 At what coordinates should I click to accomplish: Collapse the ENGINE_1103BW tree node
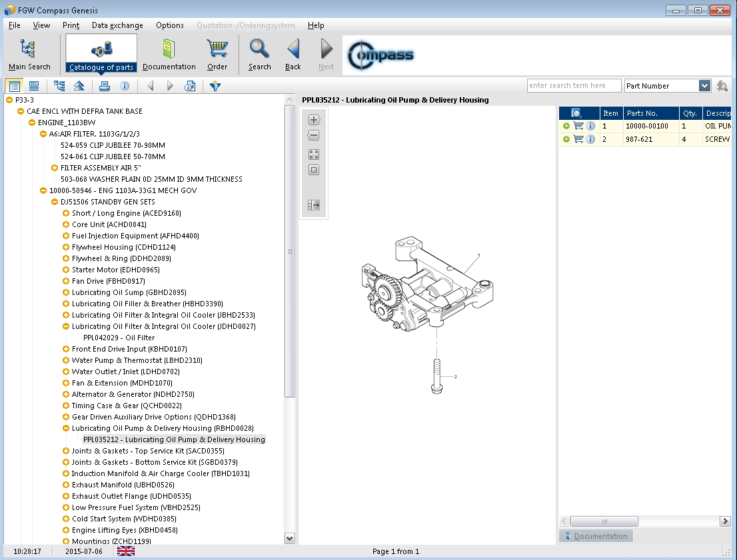click(x=32, y=123)
